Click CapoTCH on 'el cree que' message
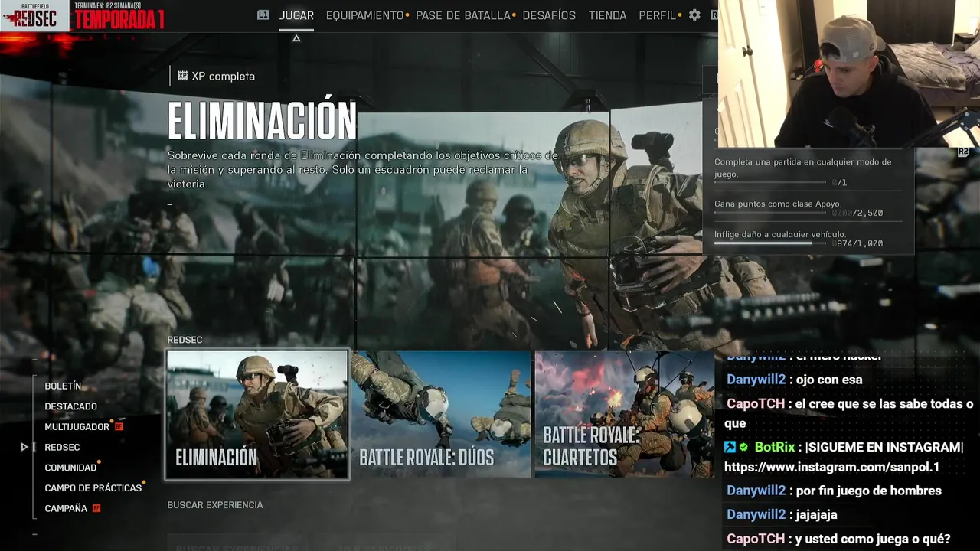Image resolution: width=980 pixels, height=551 pixels. point(756,404)
